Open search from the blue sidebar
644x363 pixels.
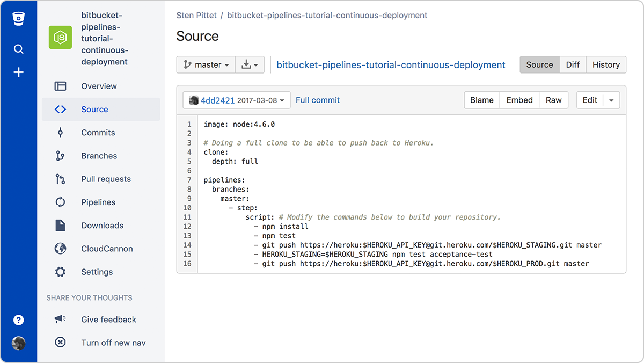[x=18, y=48]
